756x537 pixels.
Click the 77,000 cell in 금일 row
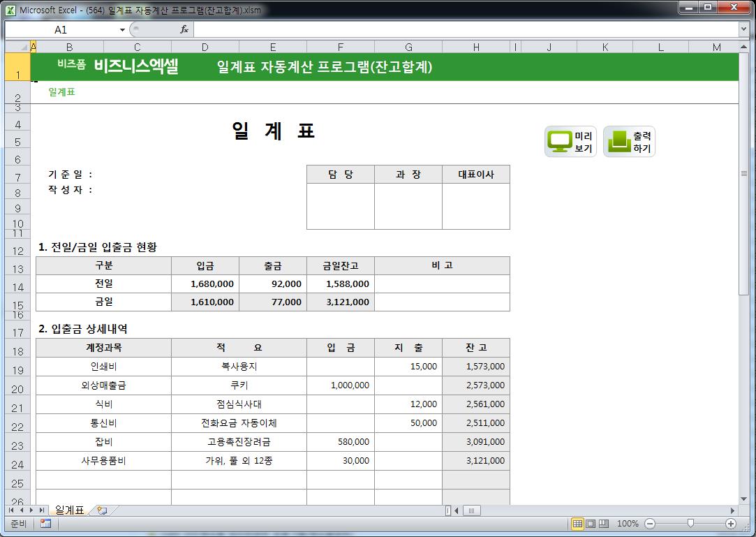(x=273, y=302)
